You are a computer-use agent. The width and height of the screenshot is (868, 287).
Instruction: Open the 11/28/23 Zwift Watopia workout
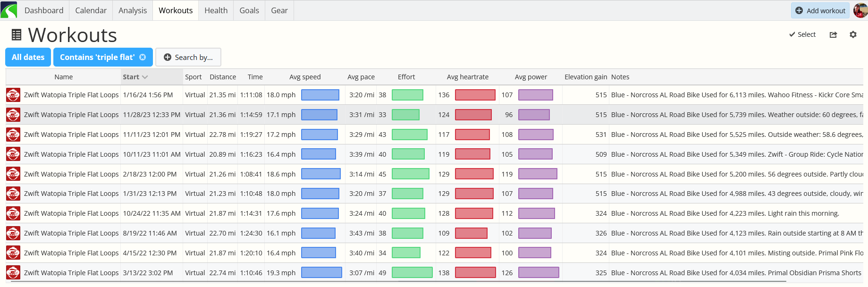point(71,115)
